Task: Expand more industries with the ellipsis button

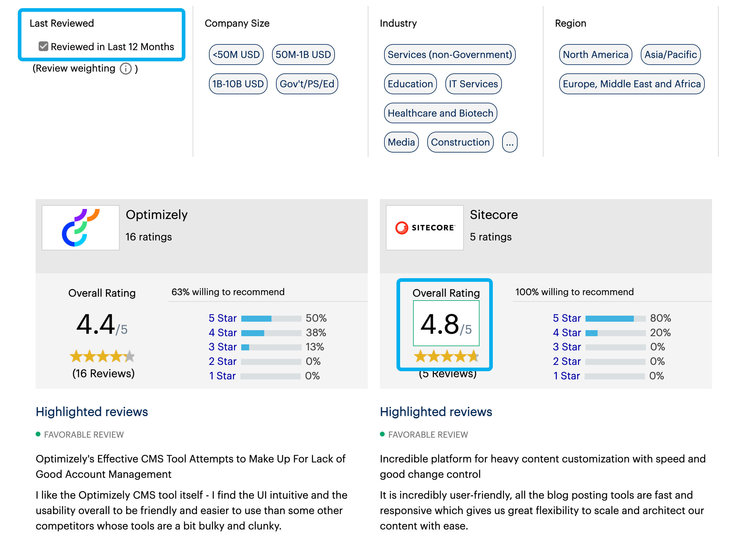Action: coord(509,142)
